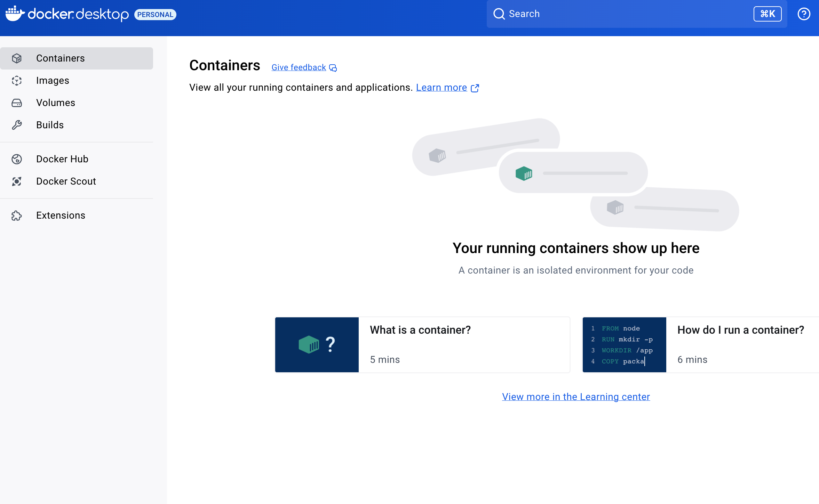Select the Containers cube icon in sidebar

click(x=17, y=58)
